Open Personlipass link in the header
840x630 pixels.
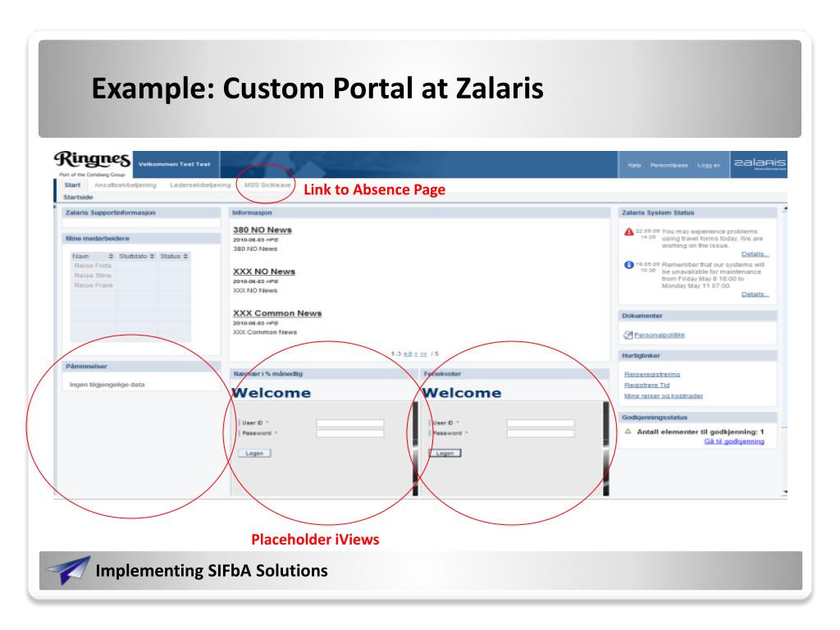[669, 165]
